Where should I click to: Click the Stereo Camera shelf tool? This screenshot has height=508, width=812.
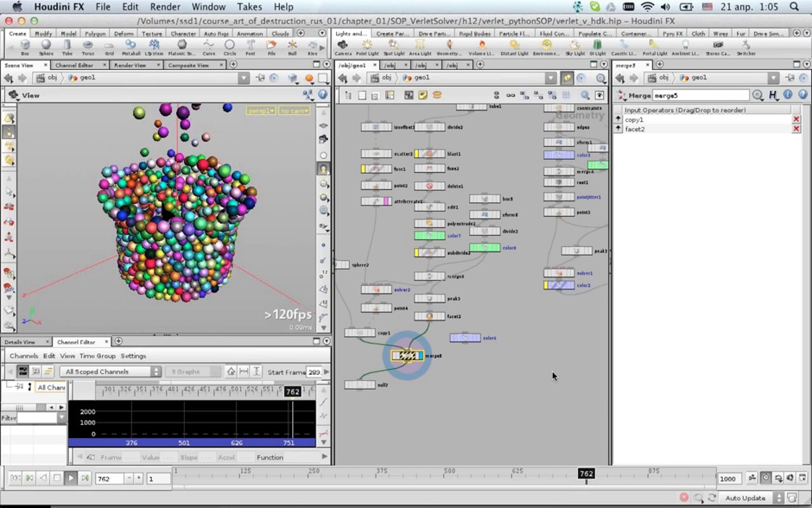tap(718, 47)
